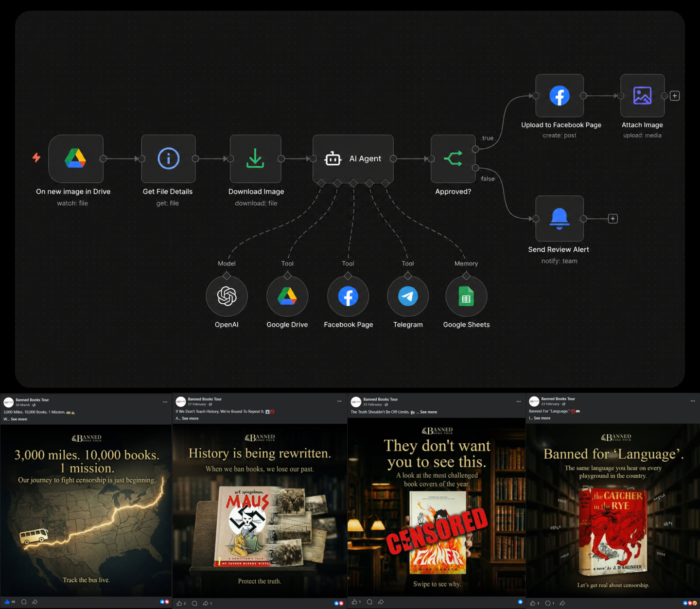700x609 pixels.
Task: Comment on the 23 February post
Action: coord(548,603)
